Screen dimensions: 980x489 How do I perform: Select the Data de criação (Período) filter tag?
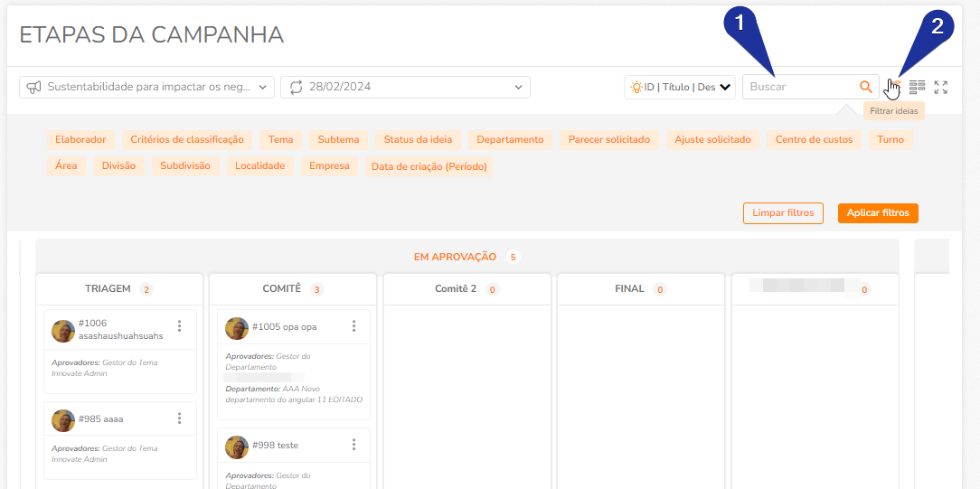(x=429, y=166)
